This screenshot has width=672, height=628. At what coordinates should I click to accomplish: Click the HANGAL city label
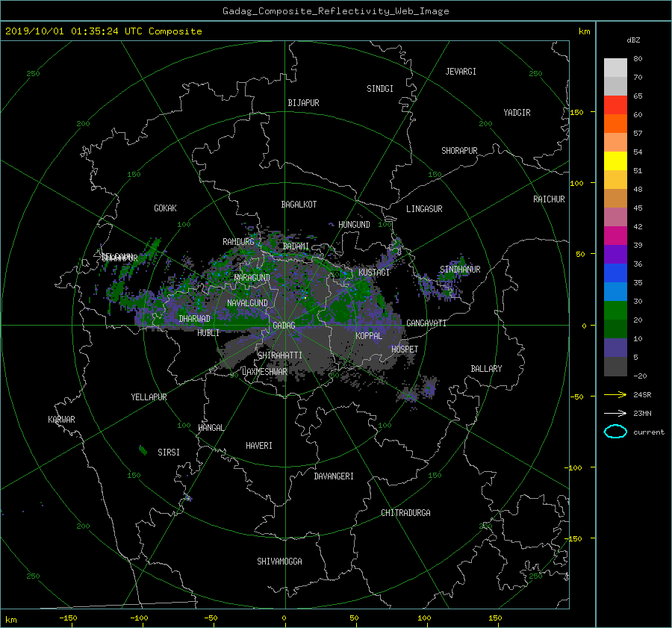point(211,428)
